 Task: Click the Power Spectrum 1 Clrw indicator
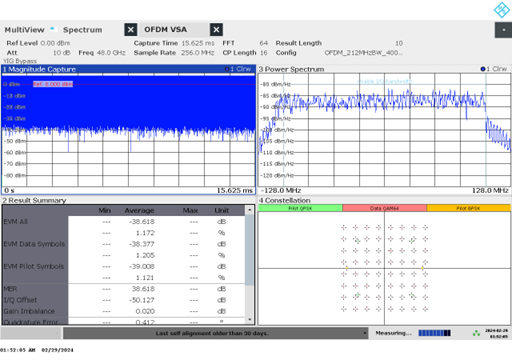click(494, 69)
